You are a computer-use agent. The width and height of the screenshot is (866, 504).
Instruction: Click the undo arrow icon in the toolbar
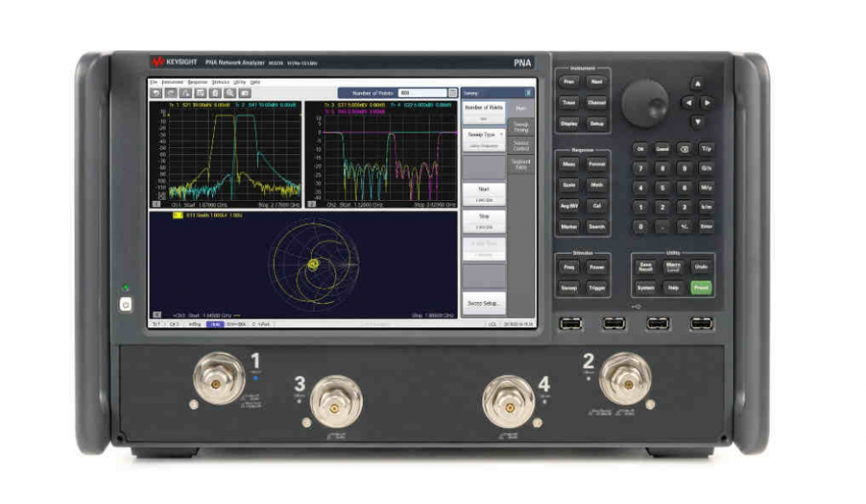pyautogui.click(x=157, y=94)
